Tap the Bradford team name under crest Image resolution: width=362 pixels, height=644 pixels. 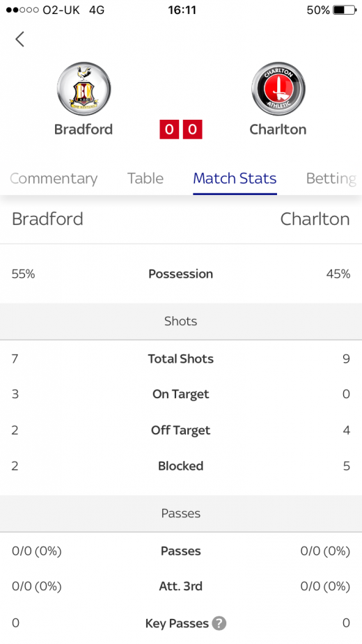click(x=84, y=129)
